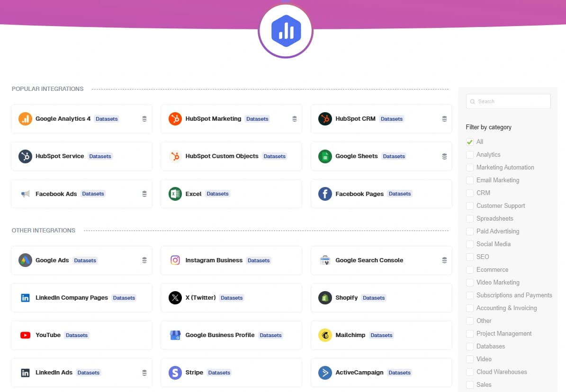Enable the CRM category filter

470,193
